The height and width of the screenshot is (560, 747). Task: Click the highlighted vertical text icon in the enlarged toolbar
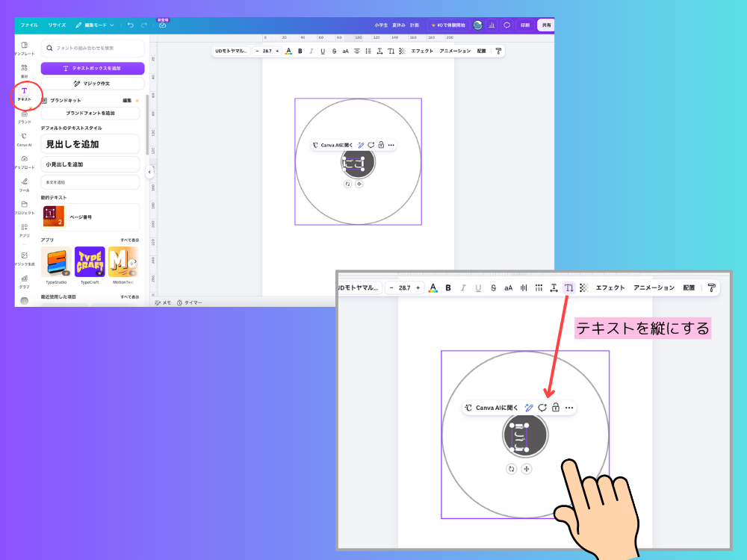tap(568, 287)
